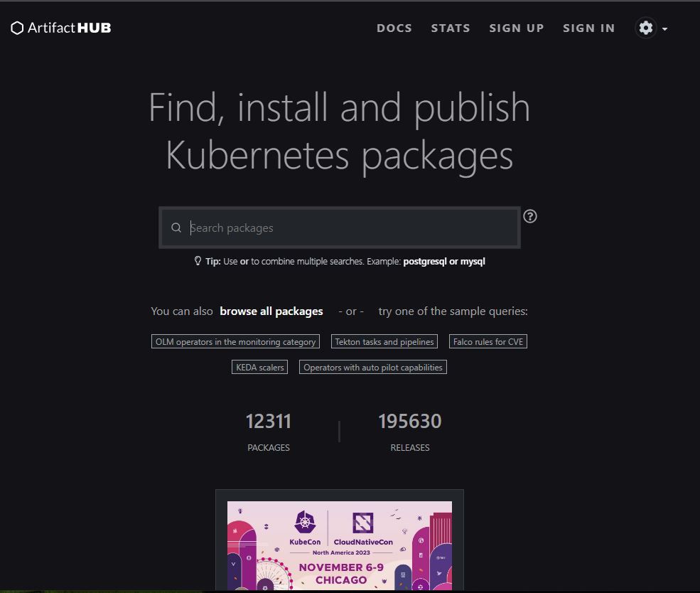
Task: Open the STATS page
Action: 451,28
